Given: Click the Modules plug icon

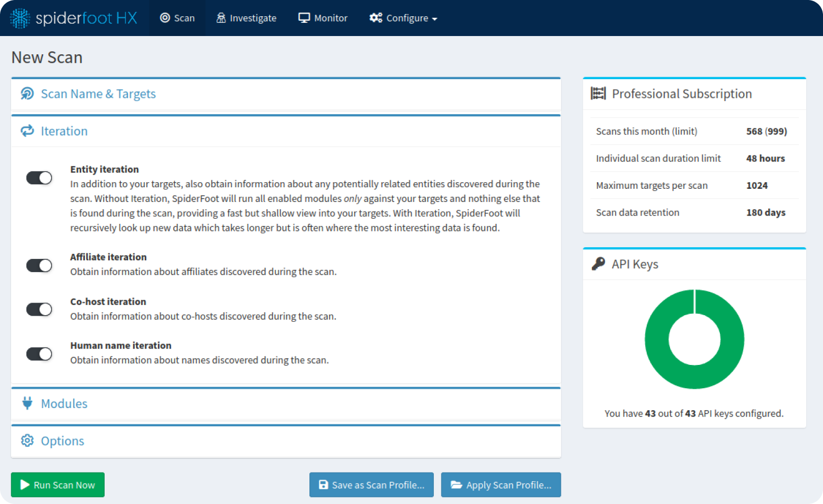Looking at the screenshot, I should pos(27,403).
